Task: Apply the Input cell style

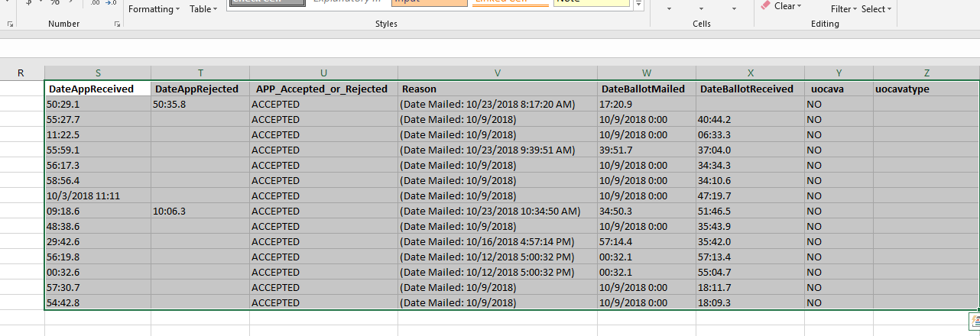Action: coord(428,2)
